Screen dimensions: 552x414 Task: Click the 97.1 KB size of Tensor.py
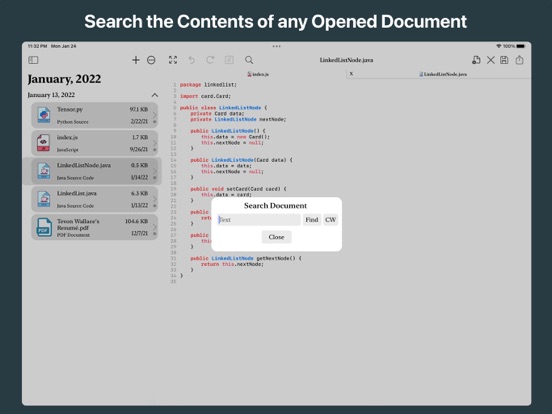[139, 109]
